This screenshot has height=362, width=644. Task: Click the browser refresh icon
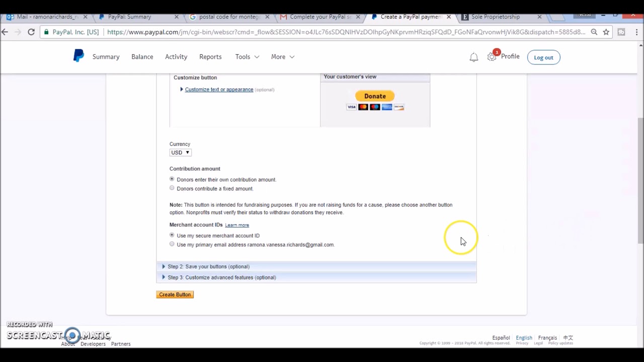pos(31,32)
